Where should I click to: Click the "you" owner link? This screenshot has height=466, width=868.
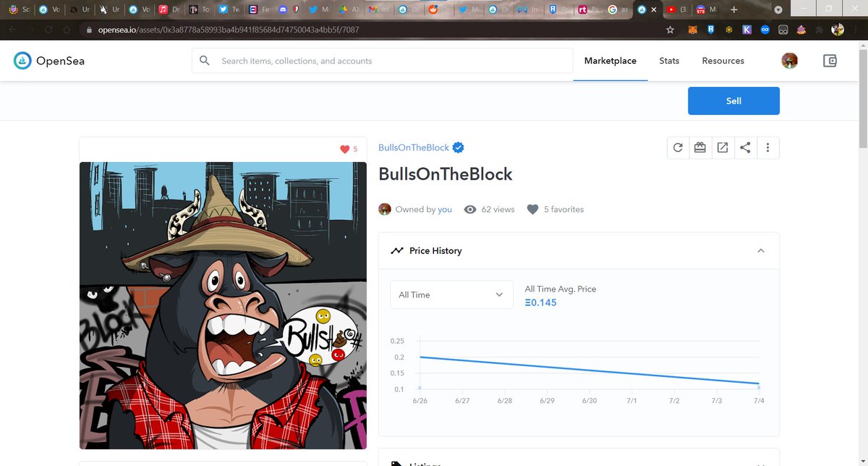pyautogui.click(x=445, y=209)
